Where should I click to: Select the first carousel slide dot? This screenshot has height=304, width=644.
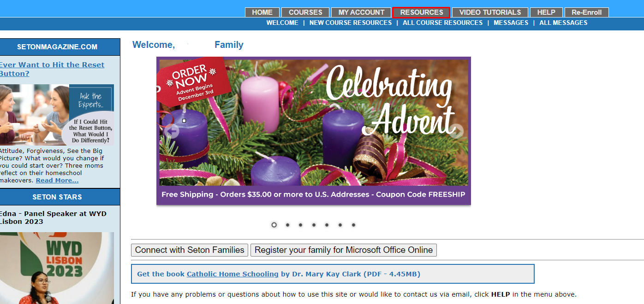[x=274, y=225]
